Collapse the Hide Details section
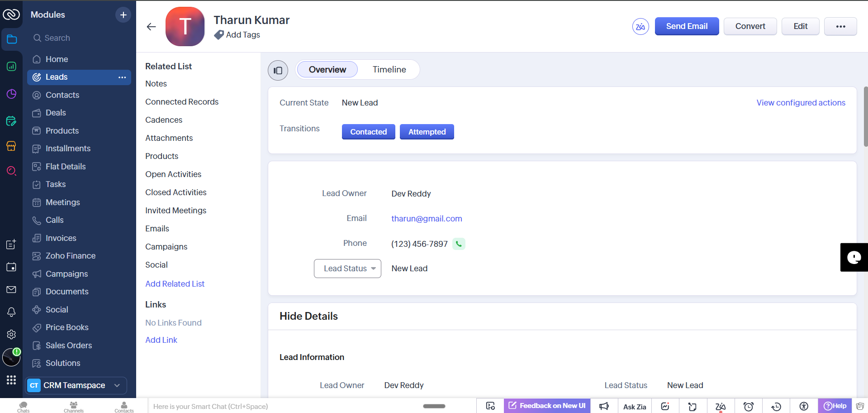The image size is (868, 413). pos(308,316)
